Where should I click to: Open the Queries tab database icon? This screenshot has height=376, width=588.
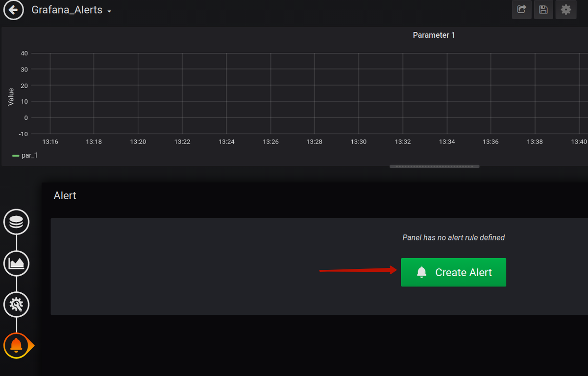coord(16,222)
